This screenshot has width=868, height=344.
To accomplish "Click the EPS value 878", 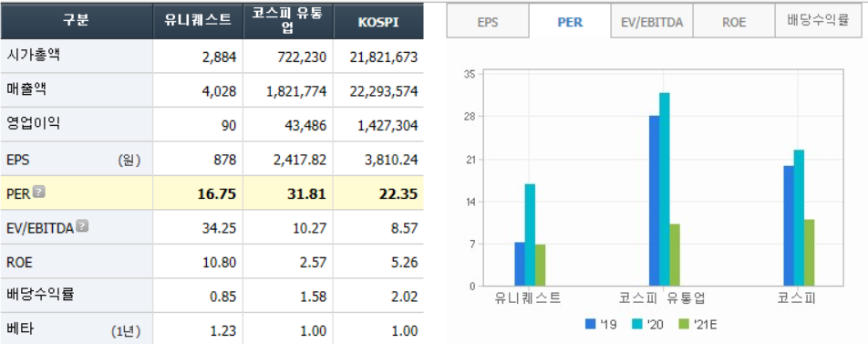I will pos(226,160).
